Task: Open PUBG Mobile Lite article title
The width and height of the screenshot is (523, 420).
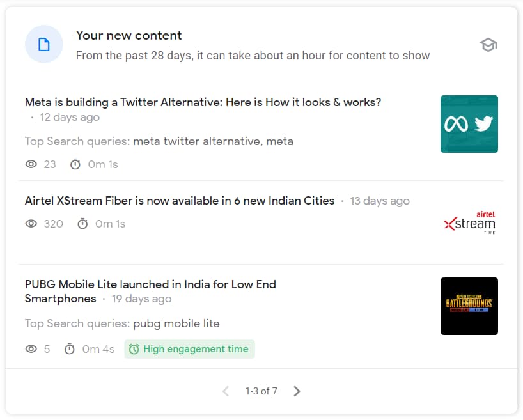Action: (150, 292)
